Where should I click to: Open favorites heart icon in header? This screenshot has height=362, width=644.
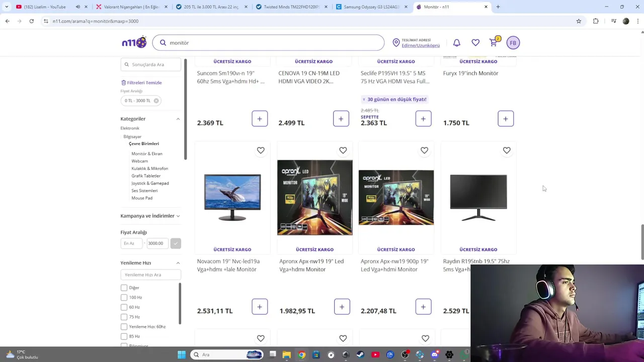[475, 43]
